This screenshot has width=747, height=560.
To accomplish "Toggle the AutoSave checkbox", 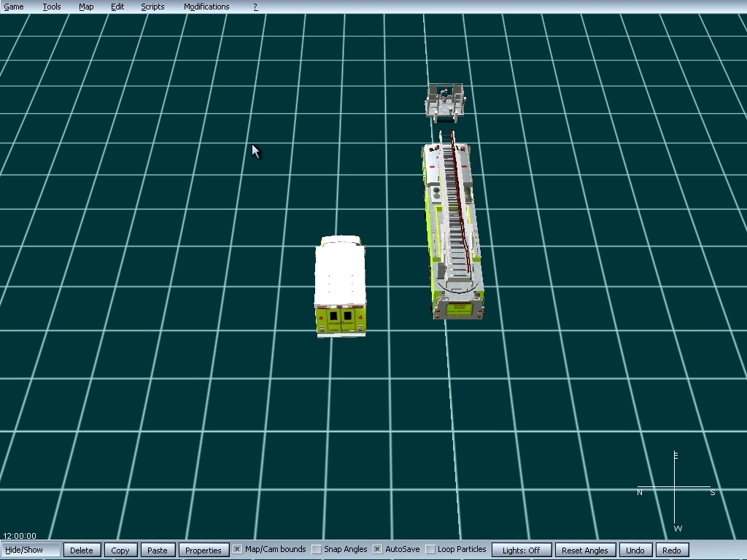I will point(377,550).
